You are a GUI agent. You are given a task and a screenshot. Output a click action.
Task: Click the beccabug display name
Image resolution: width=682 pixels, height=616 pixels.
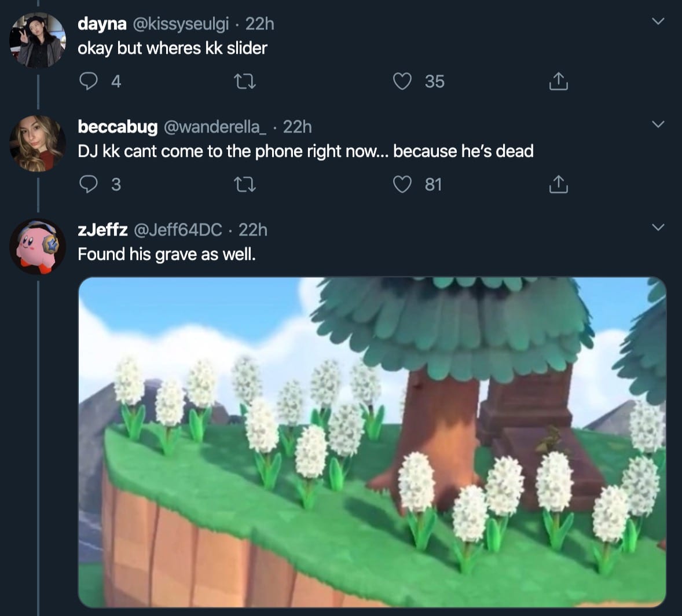[118, 127]
